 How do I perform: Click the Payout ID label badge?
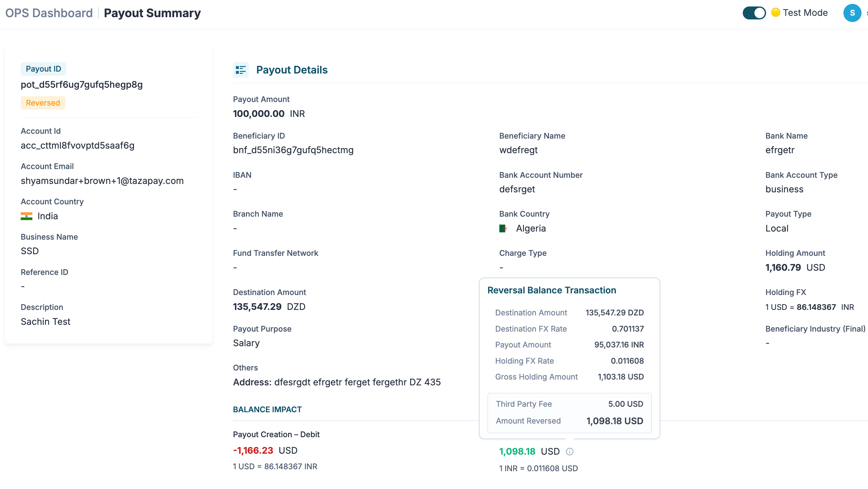(43, 69)
